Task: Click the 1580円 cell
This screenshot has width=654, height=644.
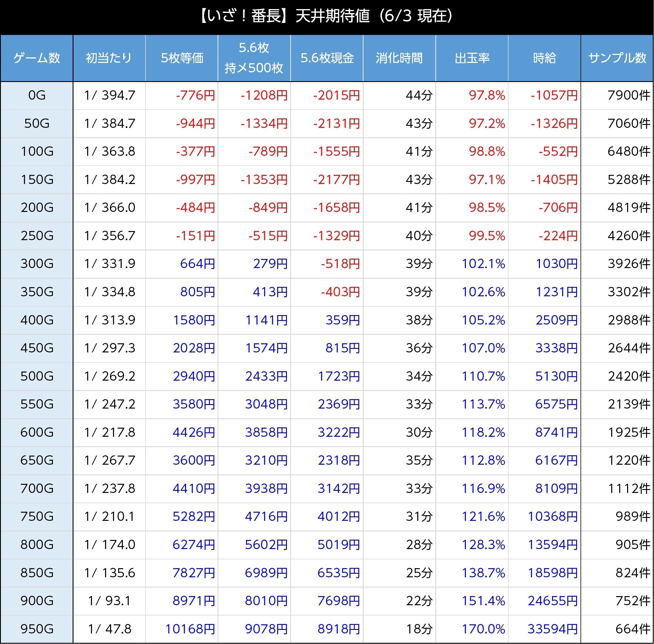Action: pos(182,320)
